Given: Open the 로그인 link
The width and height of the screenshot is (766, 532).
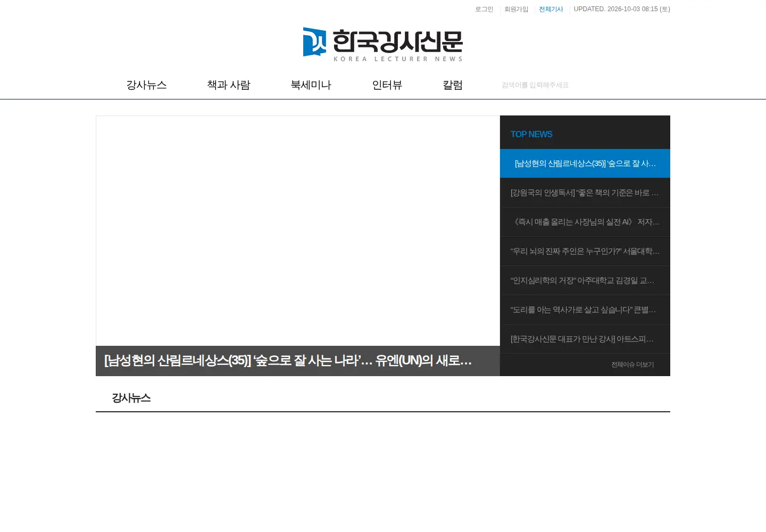Looking at the screenshot, I should pos(484,9).
